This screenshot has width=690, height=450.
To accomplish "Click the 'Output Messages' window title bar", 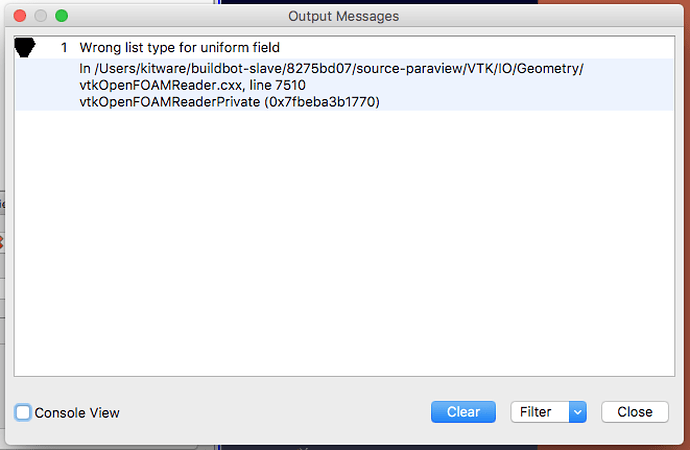I will pos(343,16).
